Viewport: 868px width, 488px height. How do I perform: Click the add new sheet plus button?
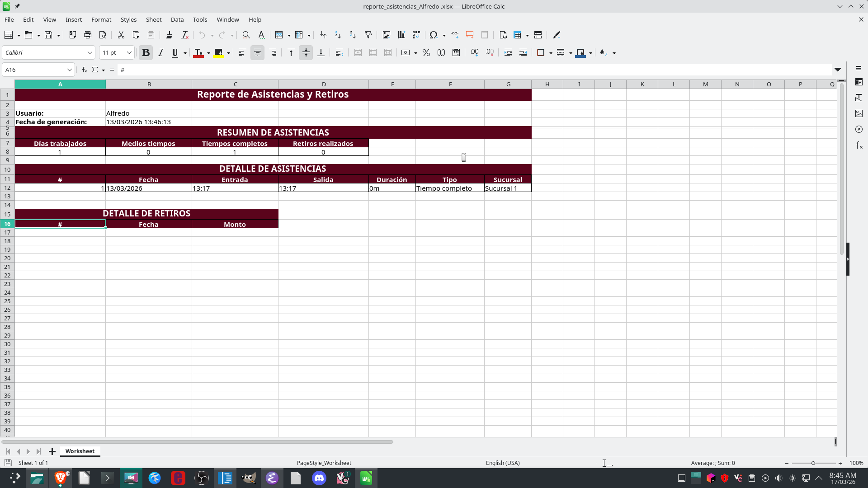(x=52, y=451)
